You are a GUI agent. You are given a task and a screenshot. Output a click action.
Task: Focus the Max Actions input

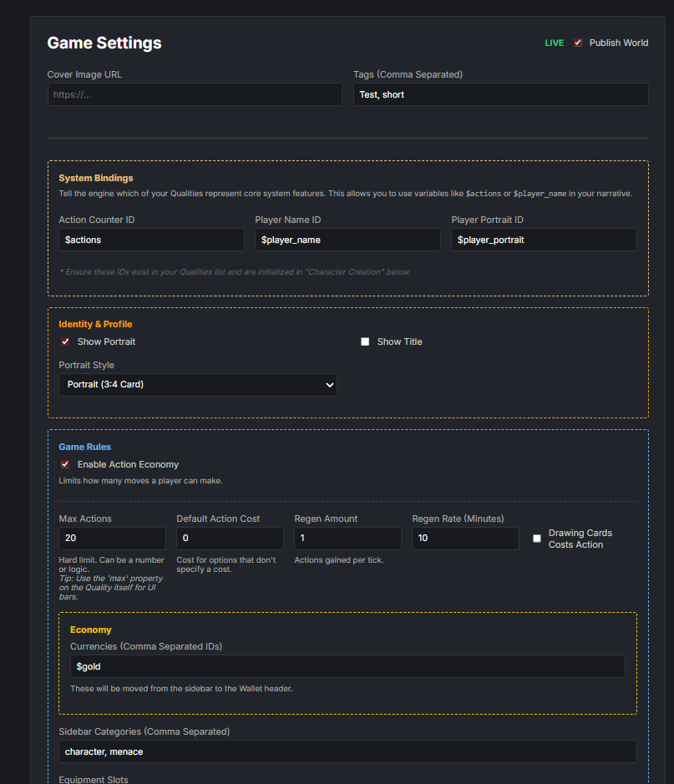(x=112, y=539)
